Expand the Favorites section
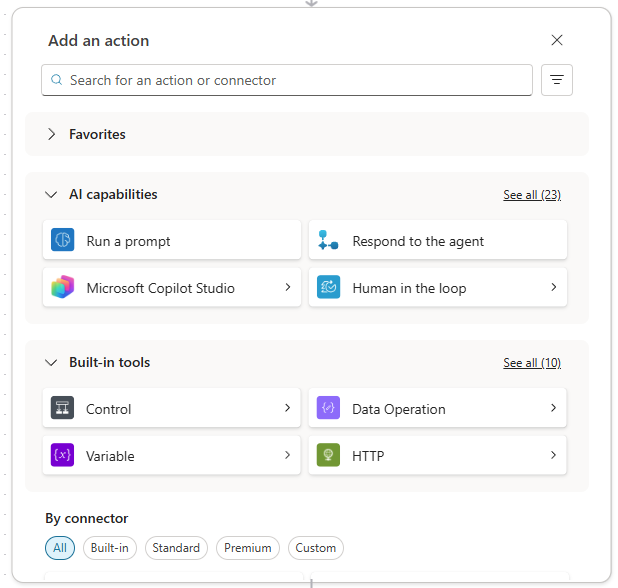The width and height of the screenshot is (618, 588). coord(51,134)
